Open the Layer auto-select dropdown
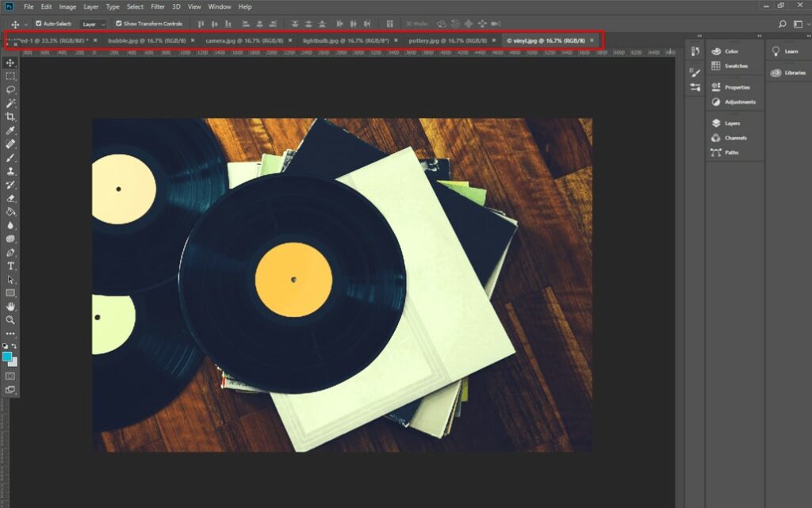The height and width of the screenshot is (508, 812). pos(94,24)
